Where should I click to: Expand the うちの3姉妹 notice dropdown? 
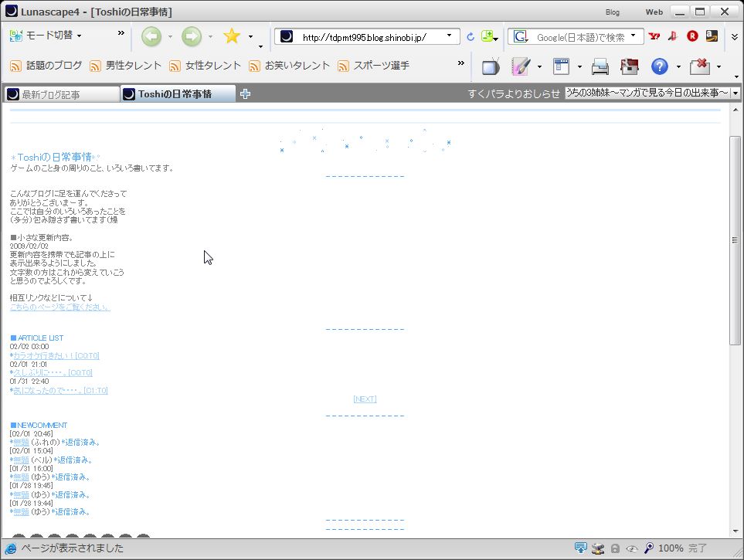(735, 93)
